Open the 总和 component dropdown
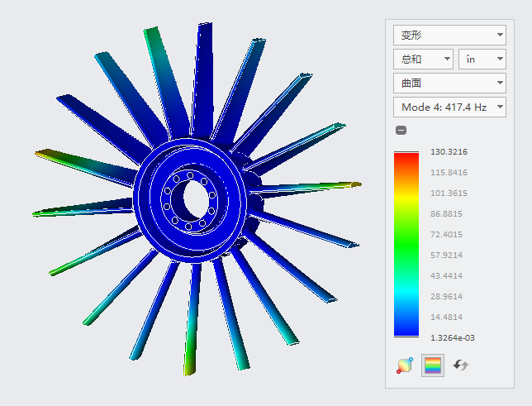Screen dimensions: 532x406 pos(423,59)
